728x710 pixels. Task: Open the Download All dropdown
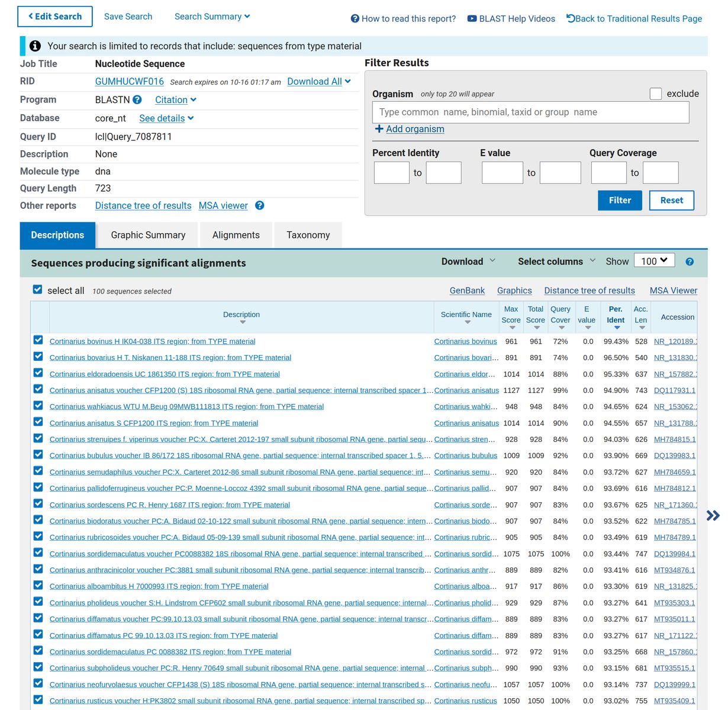319,82
